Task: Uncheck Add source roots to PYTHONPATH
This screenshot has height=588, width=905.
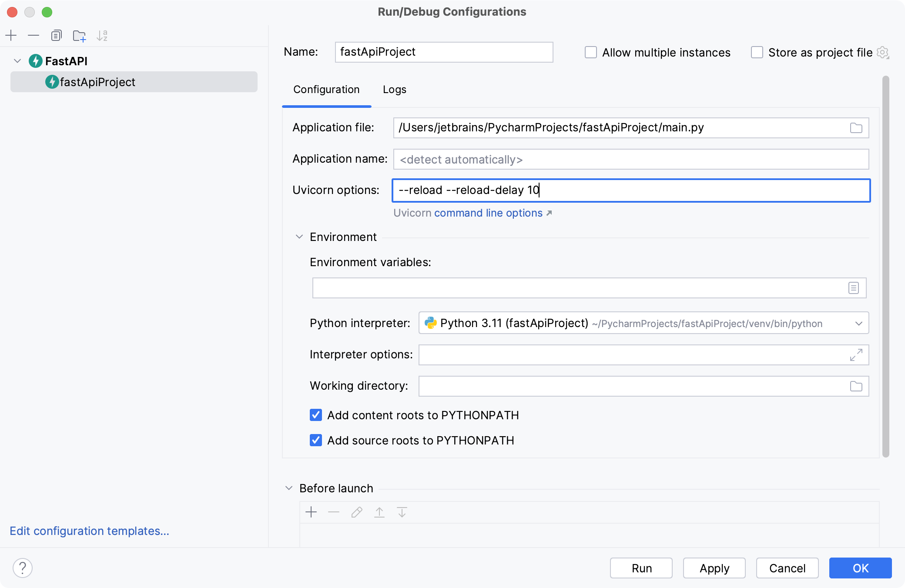Action: pyautogui.click(x=316, y=440)
